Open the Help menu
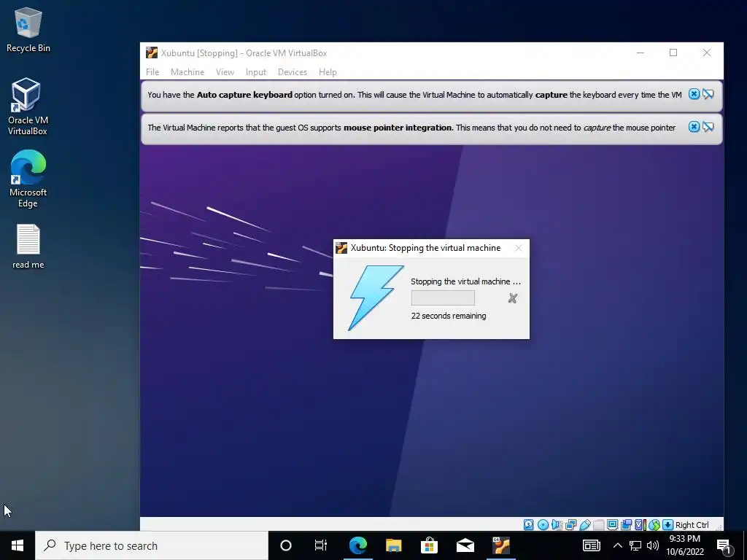 pos(328,72)
